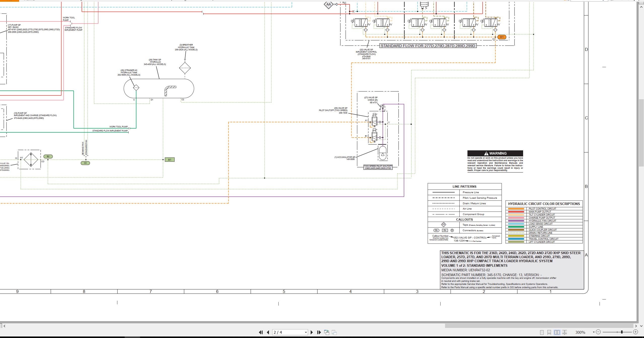This screenshot has height=338, width=644.
Task: Click the green C0 connector label
Action: pyautogui.click(x=85, y=163)
